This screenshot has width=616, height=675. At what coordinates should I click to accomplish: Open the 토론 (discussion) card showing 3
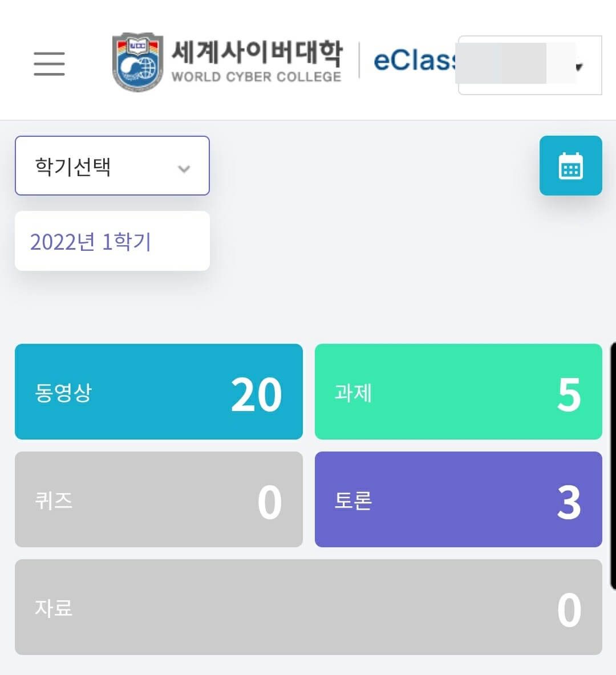[x=458, y=500]
